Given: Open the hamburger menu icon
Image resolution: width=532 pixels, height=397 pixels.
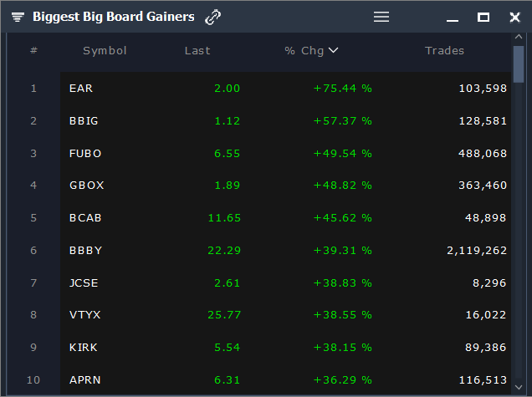Looking at the screenshot, I should 381,17.
